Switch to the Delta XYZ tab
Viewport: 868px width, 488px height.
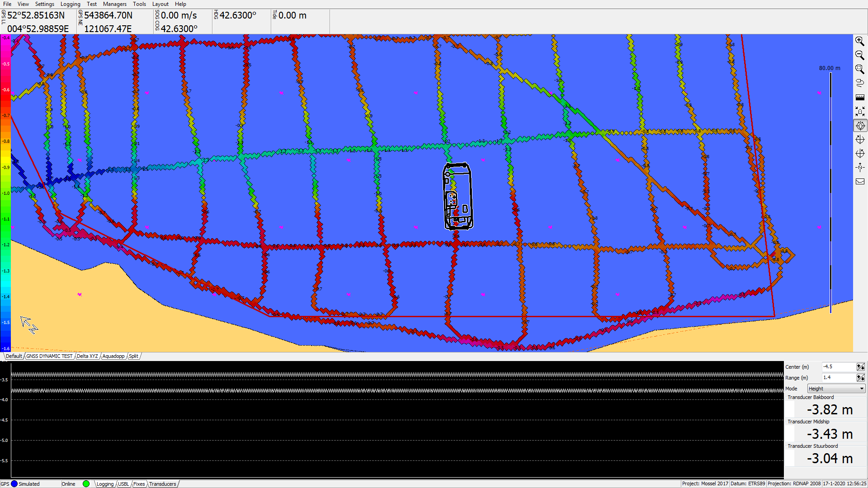tap(87, 356)
